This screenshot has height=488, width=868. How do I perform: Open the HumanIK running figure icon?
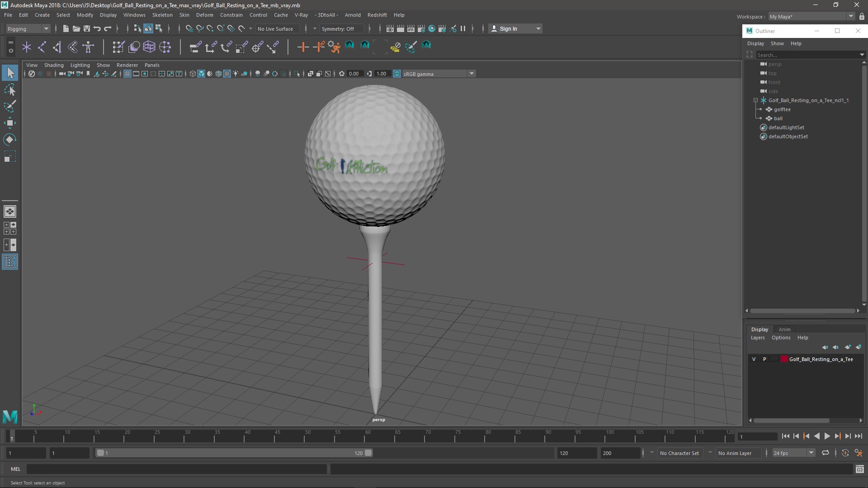pos(334,47)
